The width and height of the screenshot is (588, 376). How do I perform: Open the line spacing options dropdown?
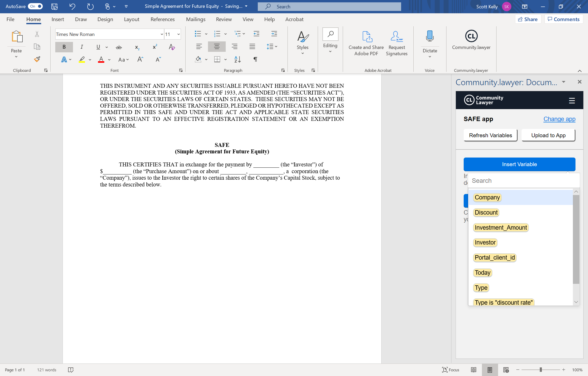[x=276, y=46]
